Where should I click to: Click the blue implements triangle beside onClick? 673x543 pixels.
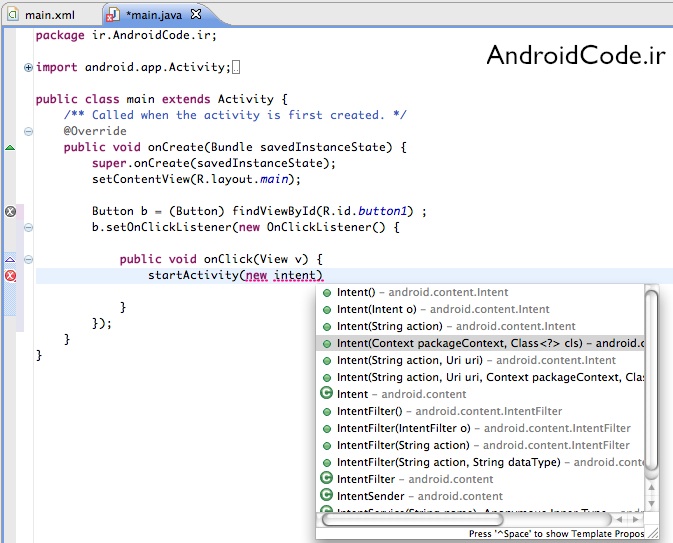pos(11,259)
